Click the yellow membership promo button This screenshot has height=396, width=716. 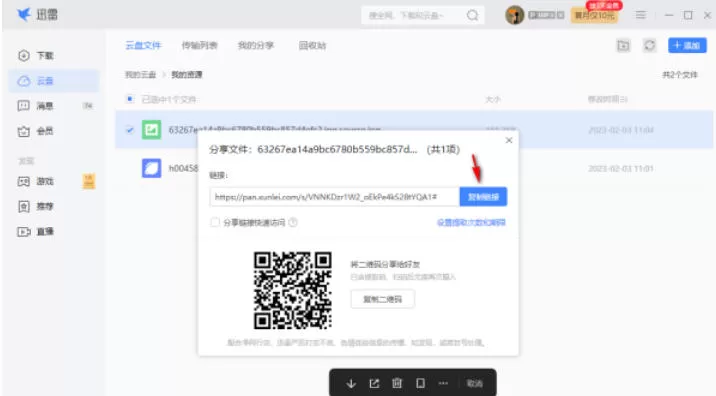(x=595, y=16)
